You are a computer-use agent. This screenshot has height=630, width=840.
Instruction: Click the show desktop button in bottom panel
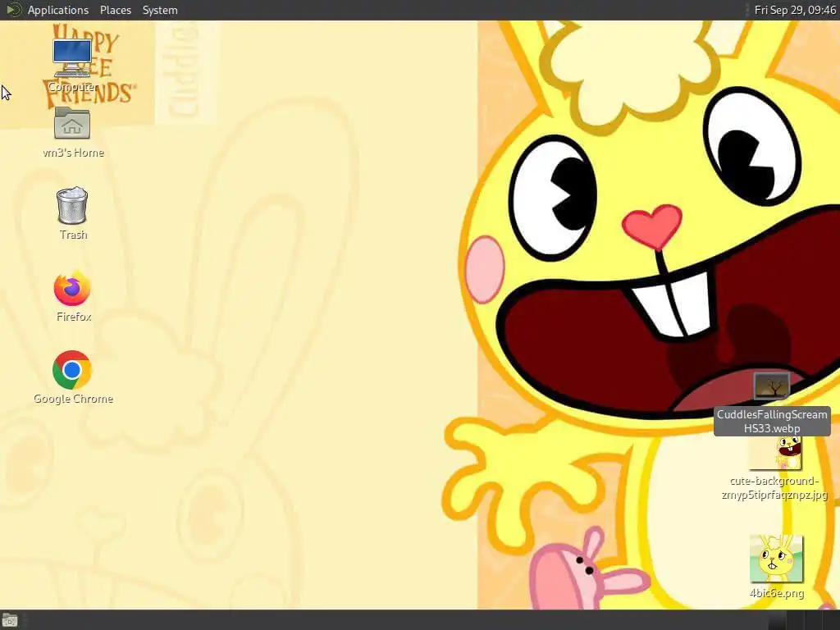click(x=10, y=620)
